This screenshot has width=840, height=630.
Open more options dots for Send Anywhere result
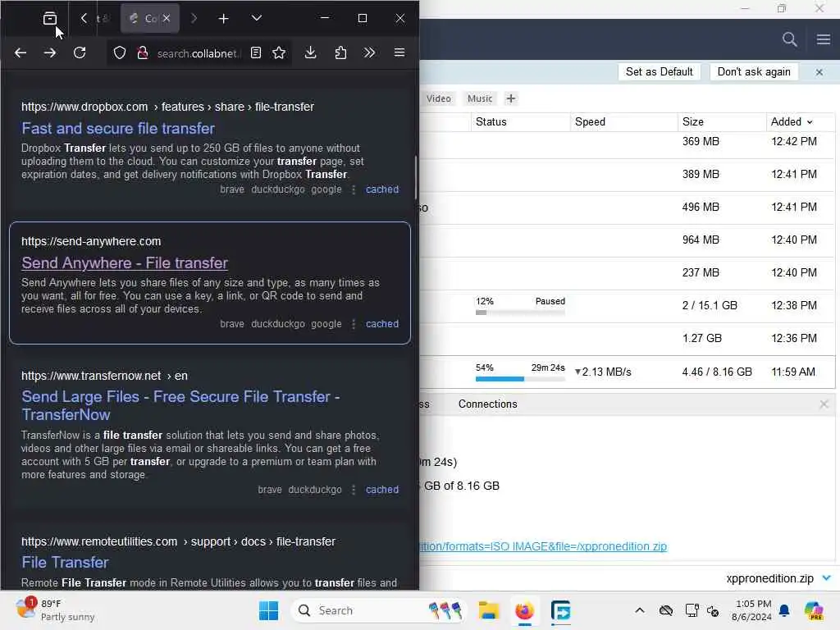(353, 324)
